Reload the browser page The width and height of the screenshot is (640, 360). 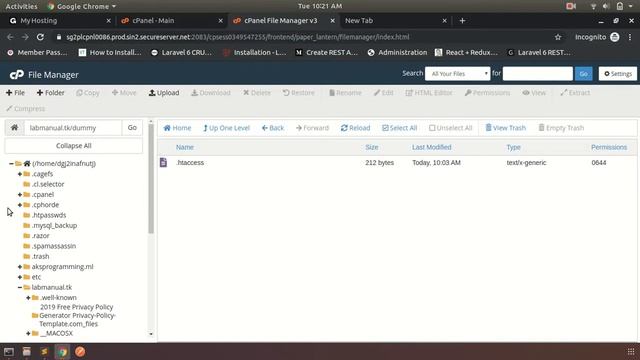[x=40, y=37]
